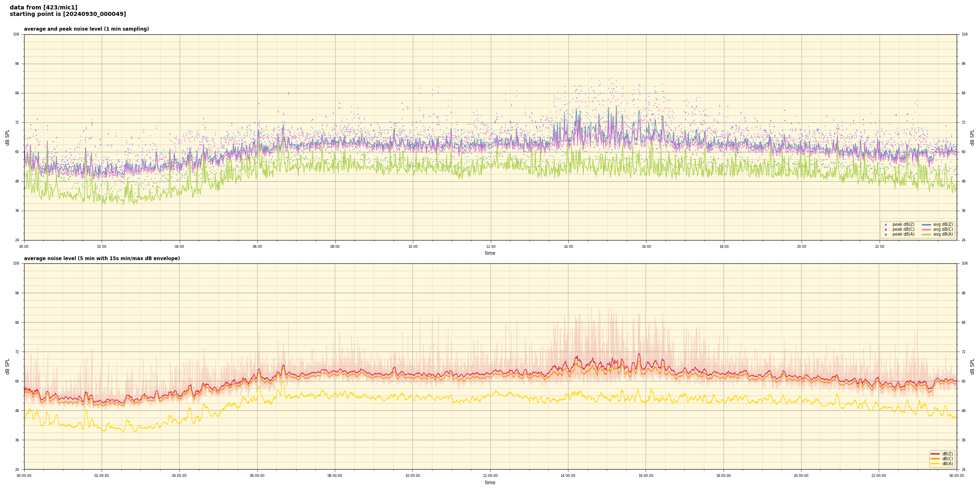980x490 pixels.
Task: Click the 14:00 tick label on top chart
Action: click(x=568, y=247)
